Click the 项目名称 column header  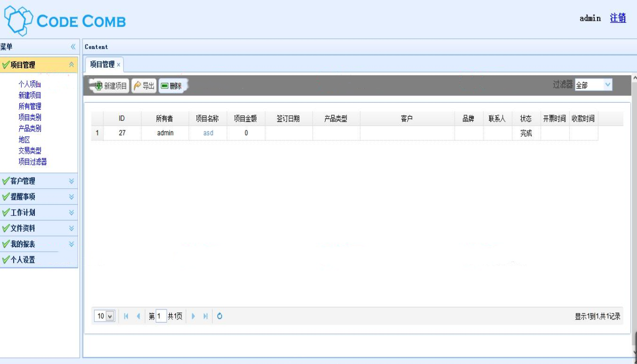tap(208, 119)
